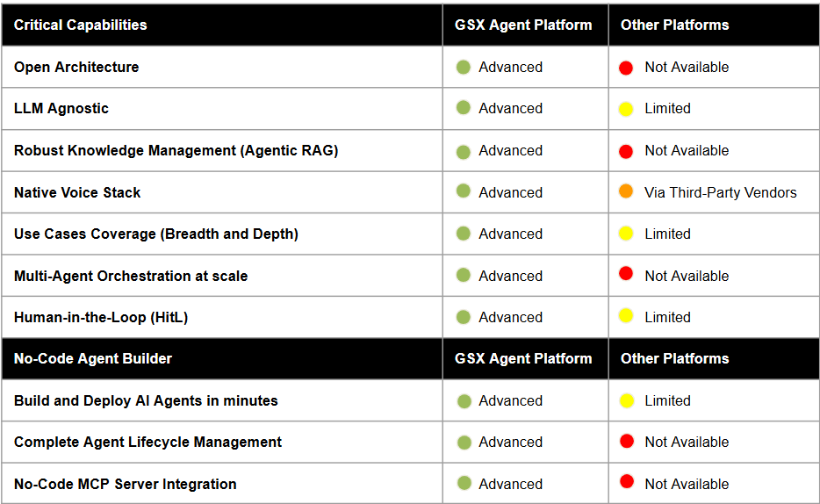Click the Multi-Agent Orchestration at scale label
The width and height of the screenshot is (820, 504).
tap(131, 276)
